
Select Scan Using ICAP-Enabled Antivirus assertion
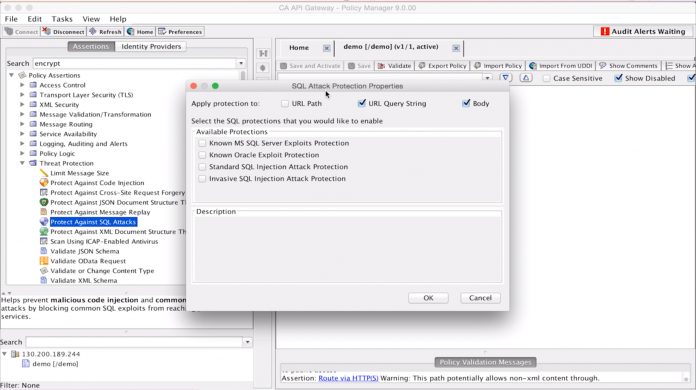[x=104, y=241]
